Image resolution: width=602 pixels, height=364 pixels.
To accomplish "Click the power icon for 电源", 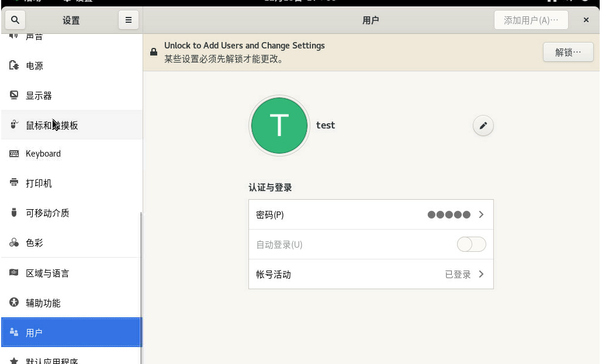I will click(15, 65).
